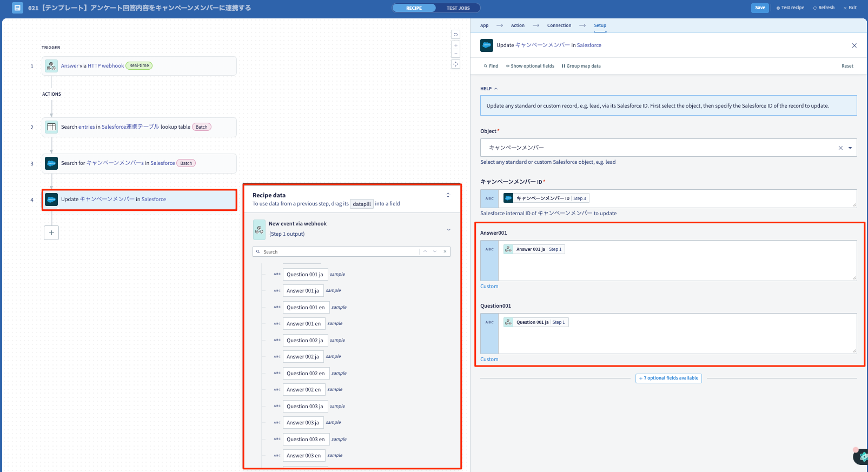Select the Question 002 ja datapill
868x472 pixels.
coord(305,341)
